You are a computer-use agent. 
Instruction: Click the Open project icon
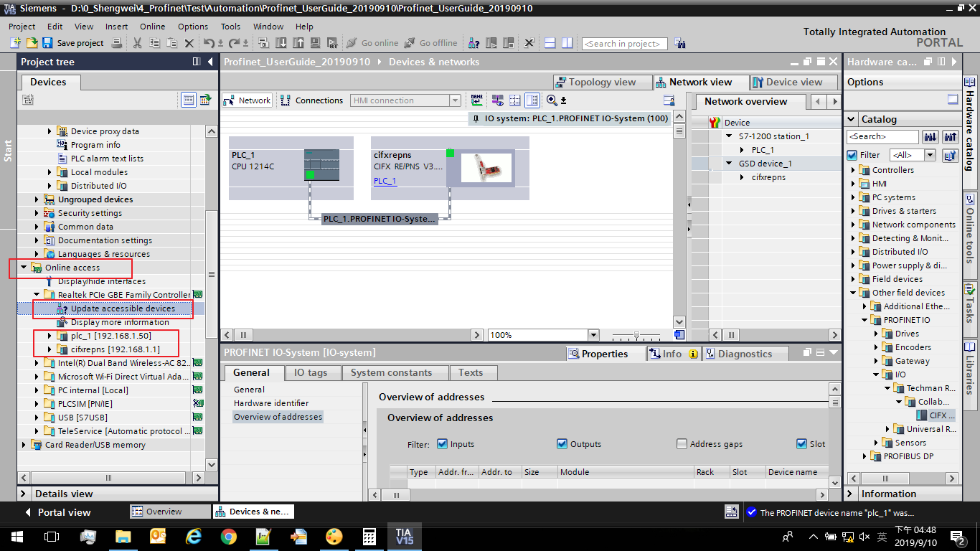tap(32, 43)
